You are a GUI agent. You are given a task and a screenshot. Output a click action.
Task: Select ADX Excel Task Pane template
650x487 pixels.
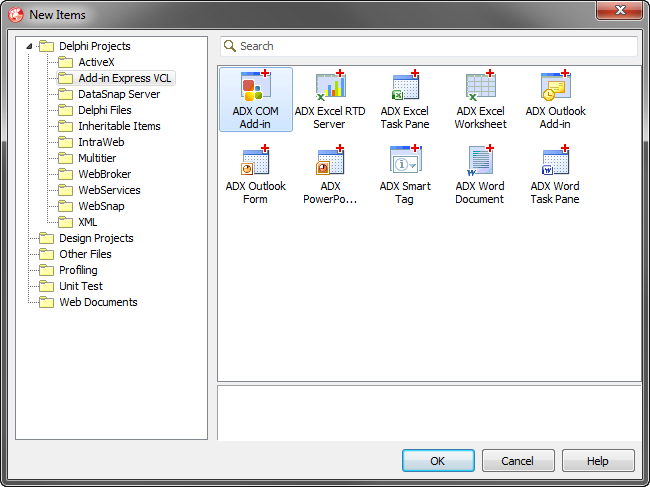point(405,99)
